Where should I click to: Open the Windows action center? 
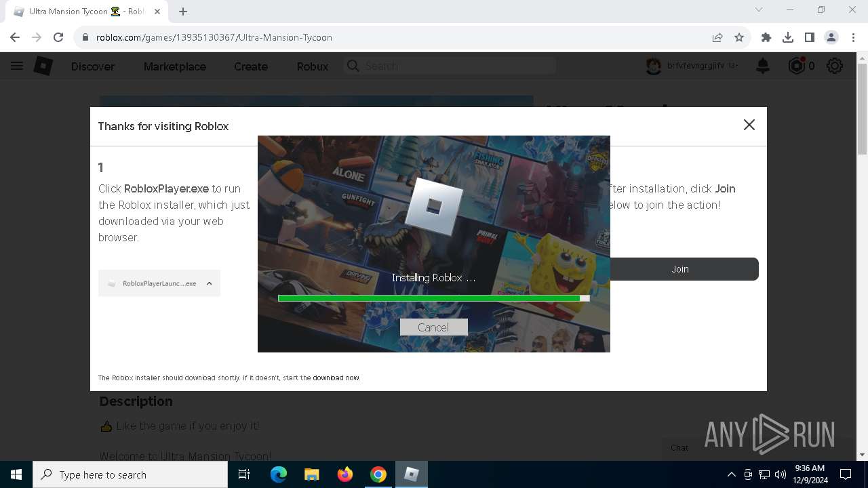[x=846, y=474]
